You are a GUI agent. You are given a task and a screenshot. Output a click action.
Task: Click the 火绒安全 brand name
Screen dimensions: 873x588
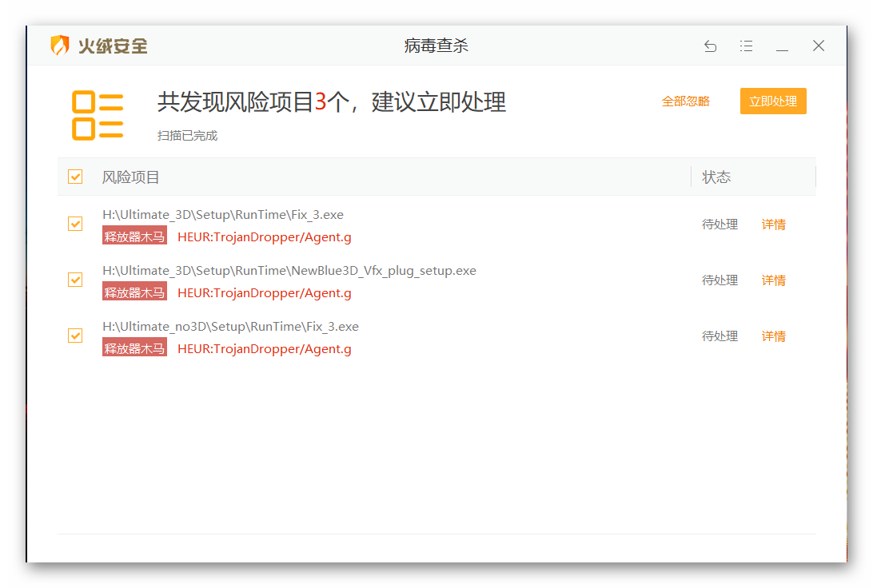coord(113,46)
